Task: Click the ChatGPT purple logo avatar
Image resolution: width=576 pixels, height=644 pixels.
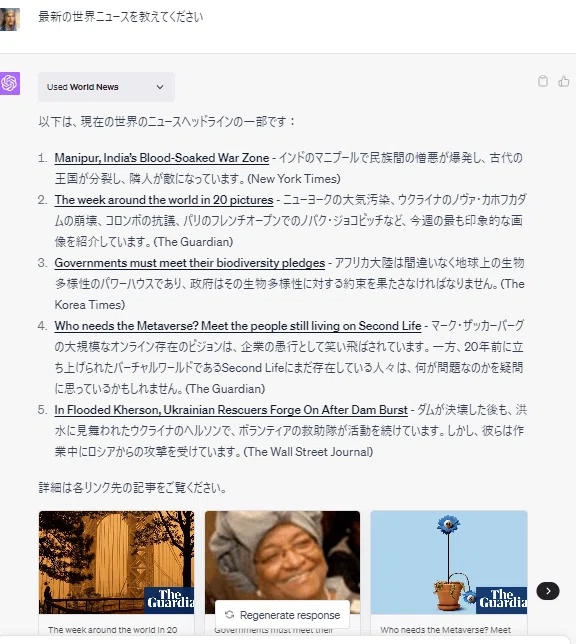Action: pyautogui.click(x=9, y=83)
